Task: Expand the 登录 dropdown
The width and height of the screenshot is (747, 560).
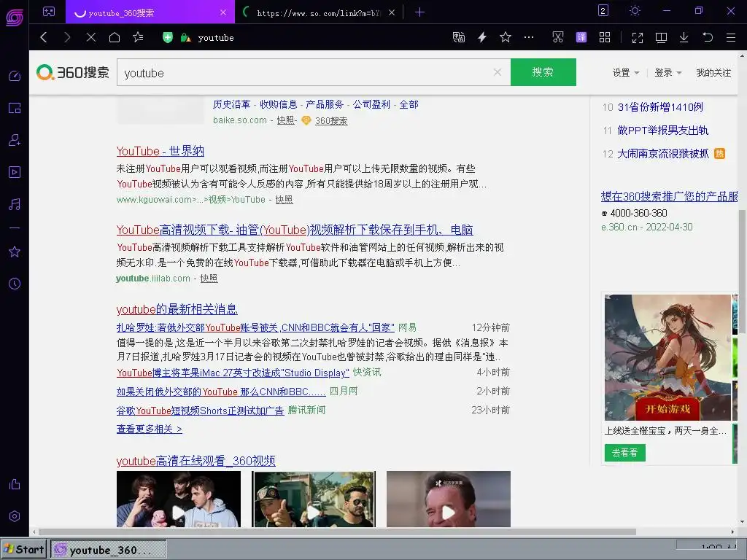Action: coord(667,73)
